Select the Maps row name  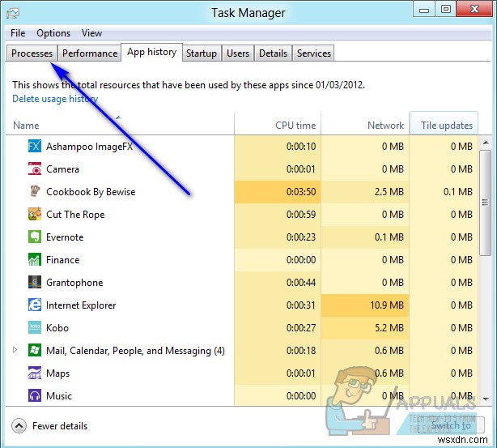pyautogui.click(x=57, y=373)
